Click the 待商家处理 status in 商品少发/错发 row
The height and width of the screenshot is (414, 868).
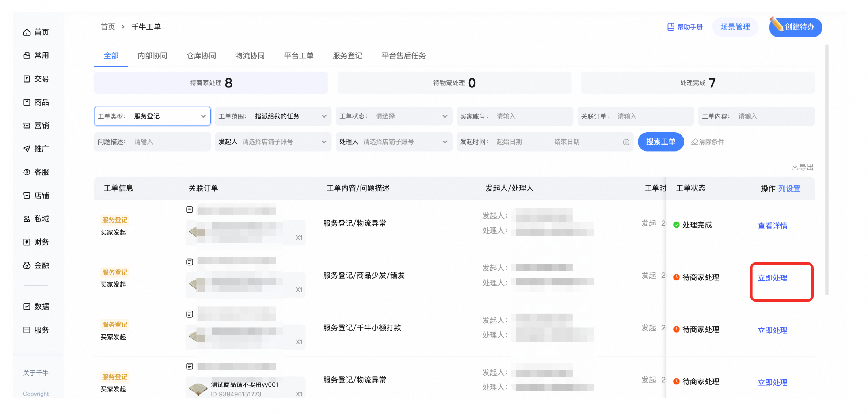coord(696,277)
